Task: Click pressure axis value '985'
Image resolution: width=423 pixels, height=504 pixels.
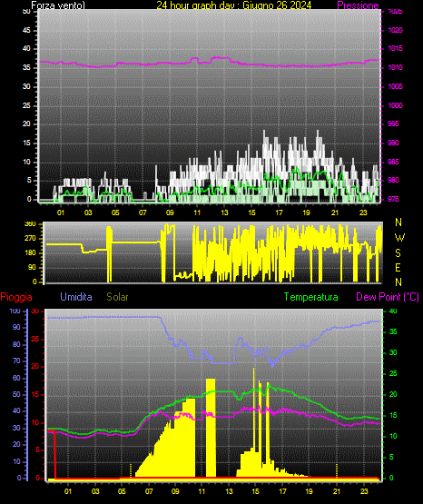Action: pyautogui.click(x=393, y=162)
